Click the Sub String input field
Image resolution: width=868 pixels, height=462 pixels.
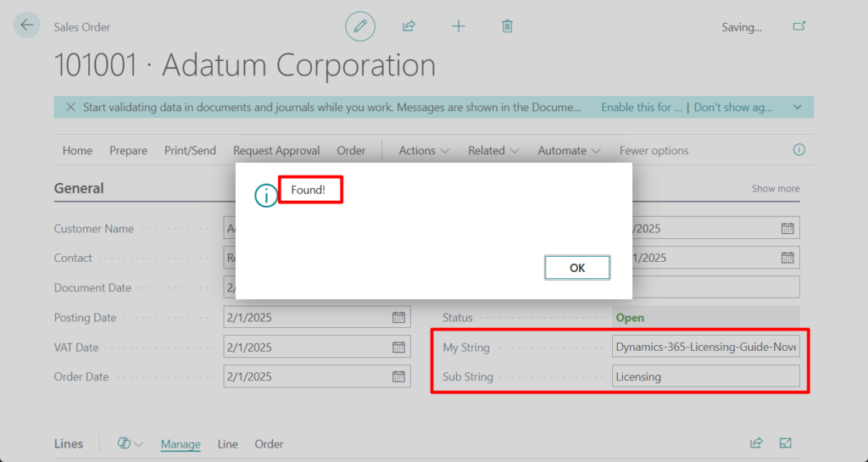tap(705, 376)
